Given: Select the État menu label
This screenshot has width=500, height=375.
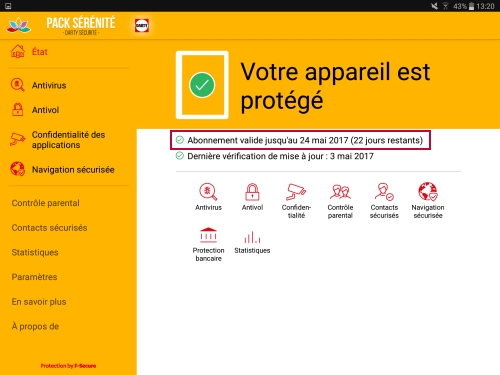Looking at the screenshot, I should click(x=40, y=52).
